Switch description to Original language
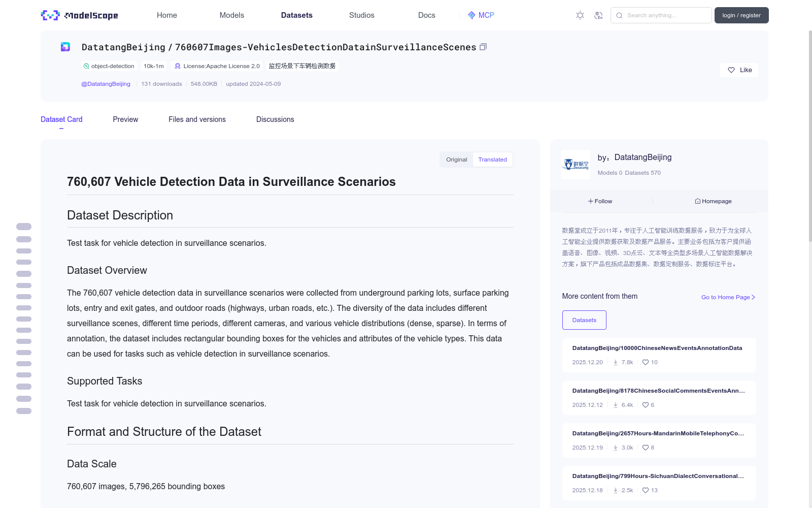Screen dimensions: 812x508 click(x=456, y=160)
